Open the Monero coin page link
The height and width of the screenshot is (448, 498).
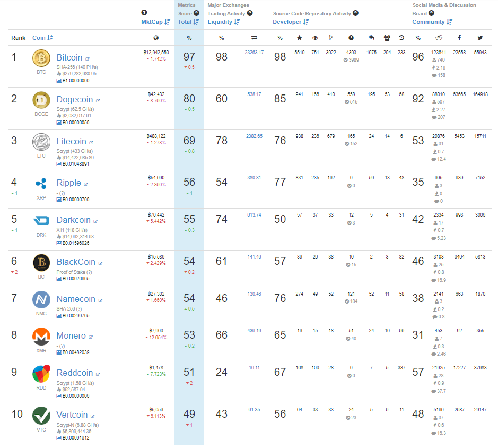coord(71,336)
